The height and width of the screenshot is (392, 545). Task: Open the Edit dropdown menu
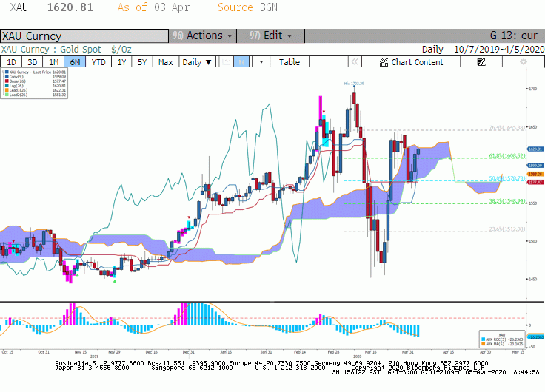[271, 36]
